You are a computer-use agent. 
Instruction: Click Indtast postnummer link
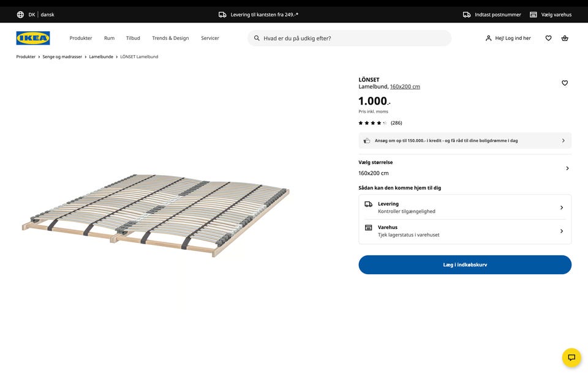click(497, 15)
